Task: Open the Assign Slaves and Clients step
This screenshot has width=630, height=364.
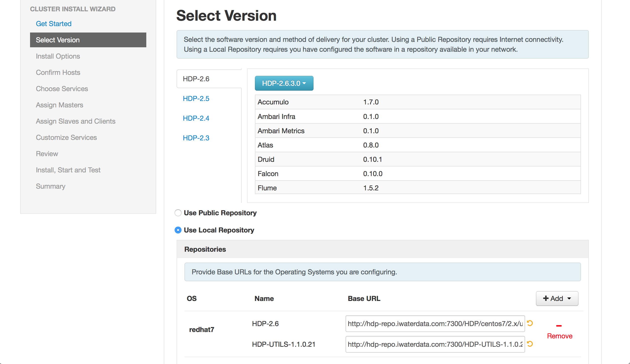Action: click(x=76, y=121)
